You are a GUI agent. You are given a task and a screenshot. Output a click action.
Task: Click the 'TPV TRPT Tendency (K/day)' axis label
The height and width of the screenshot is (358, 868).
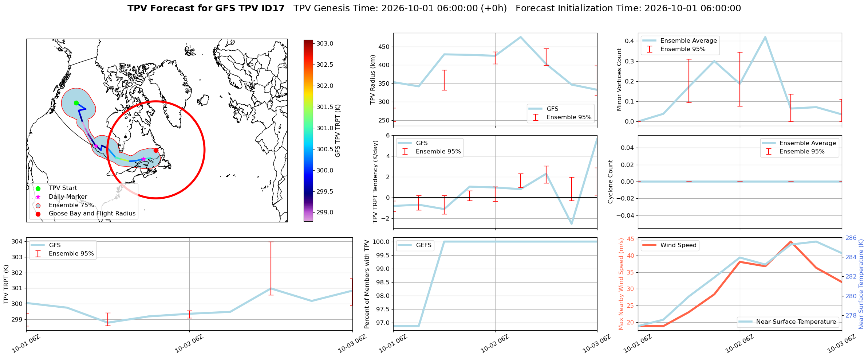pos(375,182)
